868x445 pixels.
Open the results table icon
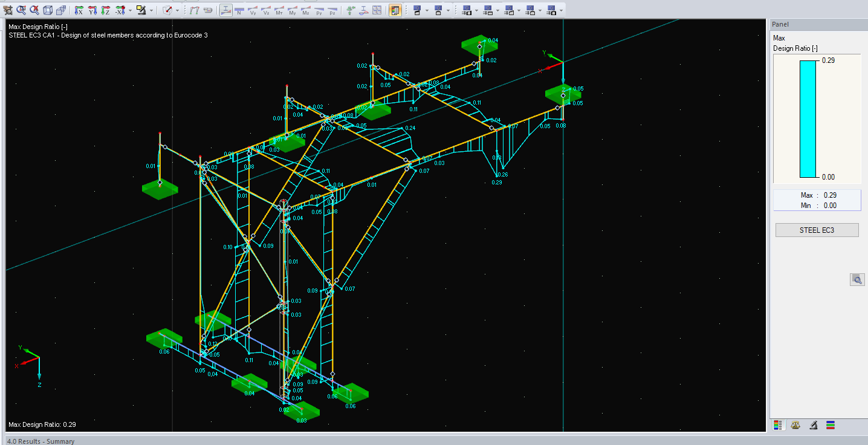click(x=377, y=10)
